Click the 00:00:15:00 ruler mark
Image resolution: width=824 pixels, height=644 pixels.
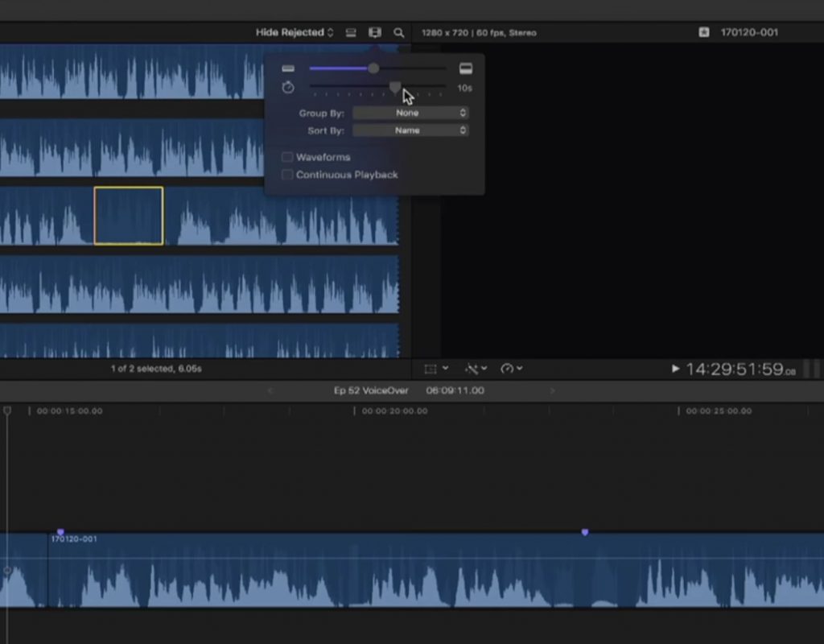click(x=69, y=411)
